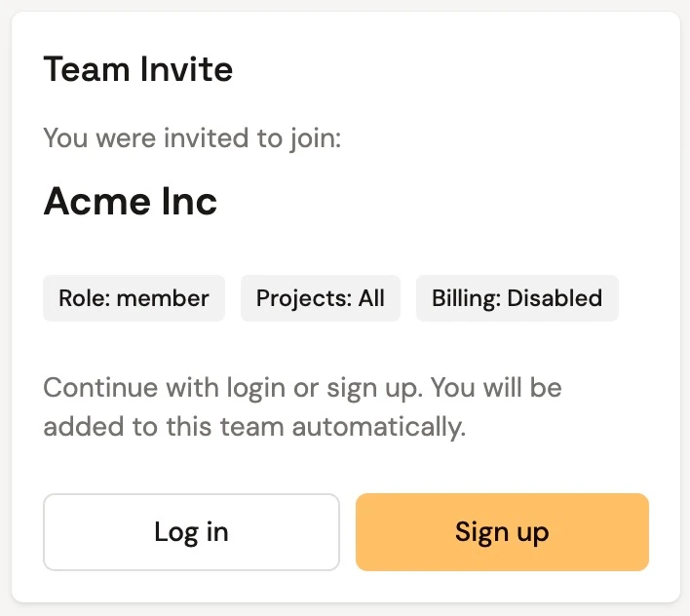The height and width of the screenshot is (616, 690).
Task: Click the "Continue with login or sign up" line
Action: pos(303,388)
